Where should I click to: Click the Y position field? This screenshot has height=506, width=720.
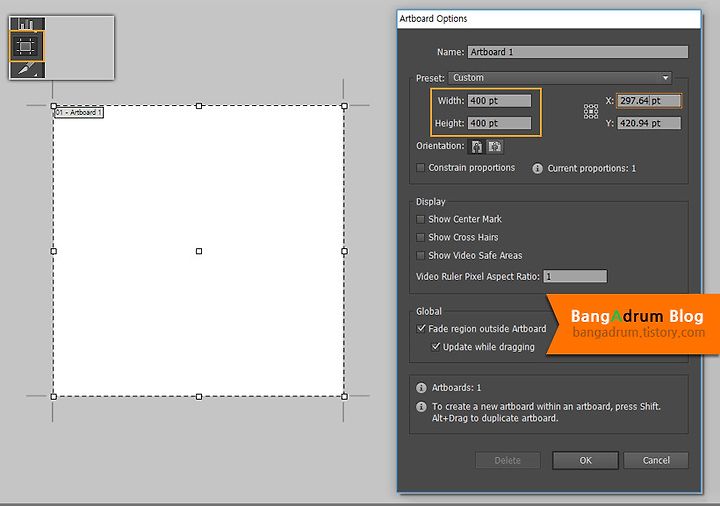649,123
